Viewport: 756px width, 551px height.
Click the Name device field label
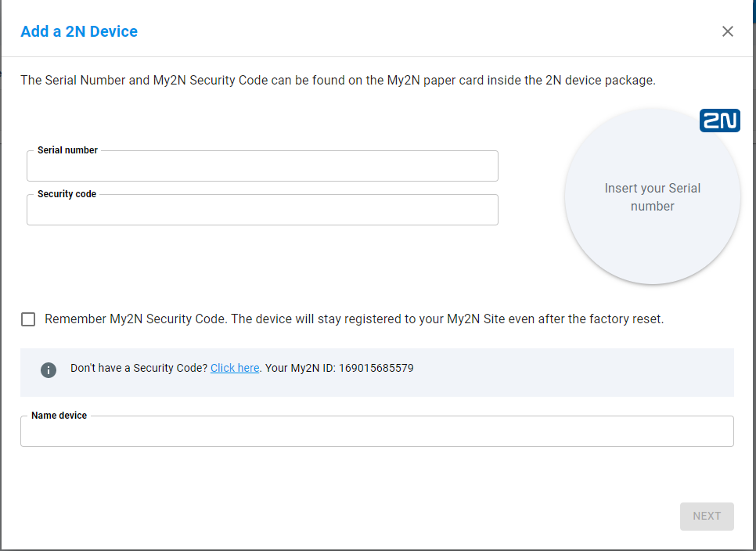pyautogui.click(x=59, y=416)
